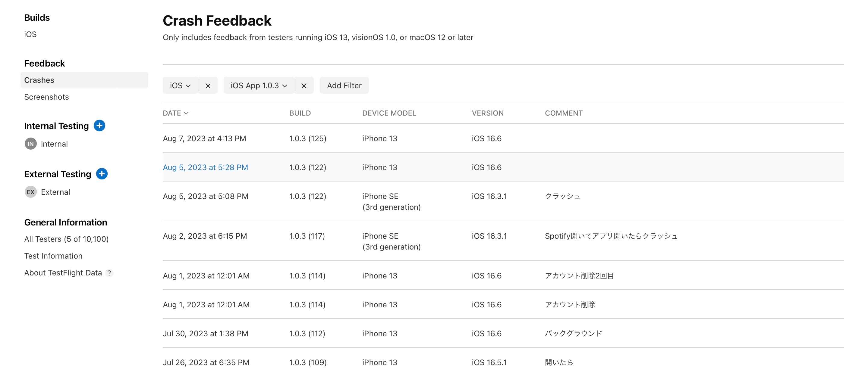Open iOS under Builds

(30, 34)
